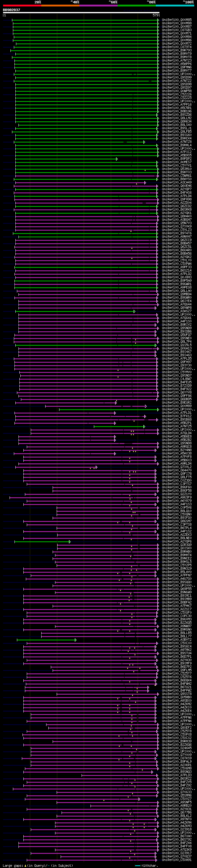Click the UniRef100_A5APP6 label

(x=177, y=64)
